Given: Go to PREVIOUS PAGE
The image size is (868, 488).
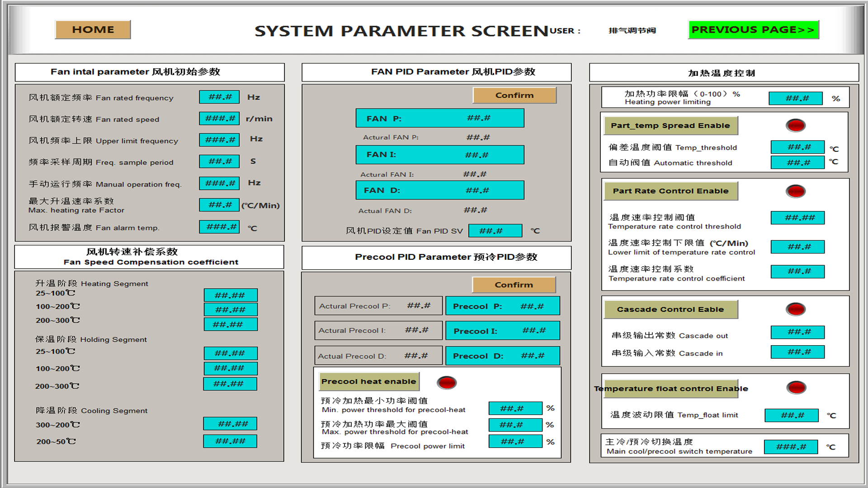Looking at the screenshot, I should (x=753, y=30).
